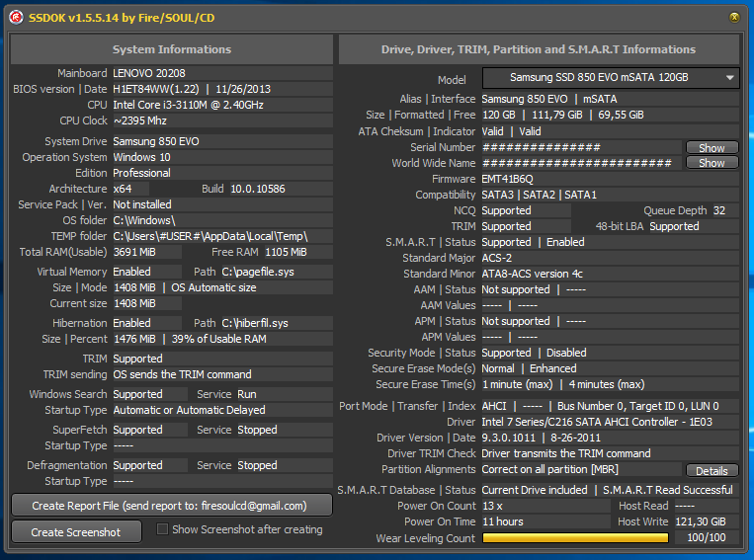The image size is (754, 560).
Task: Select Driver Version 9.3.0.1011 value
Action: click(x=508, y=438)
